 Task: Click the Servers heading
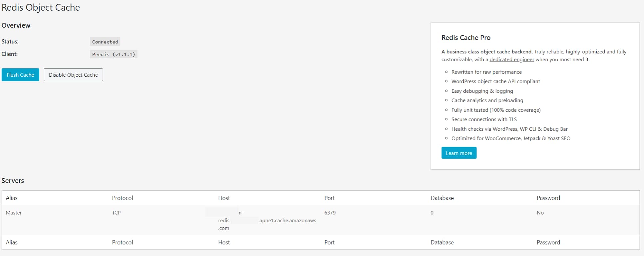coord(13,181)
